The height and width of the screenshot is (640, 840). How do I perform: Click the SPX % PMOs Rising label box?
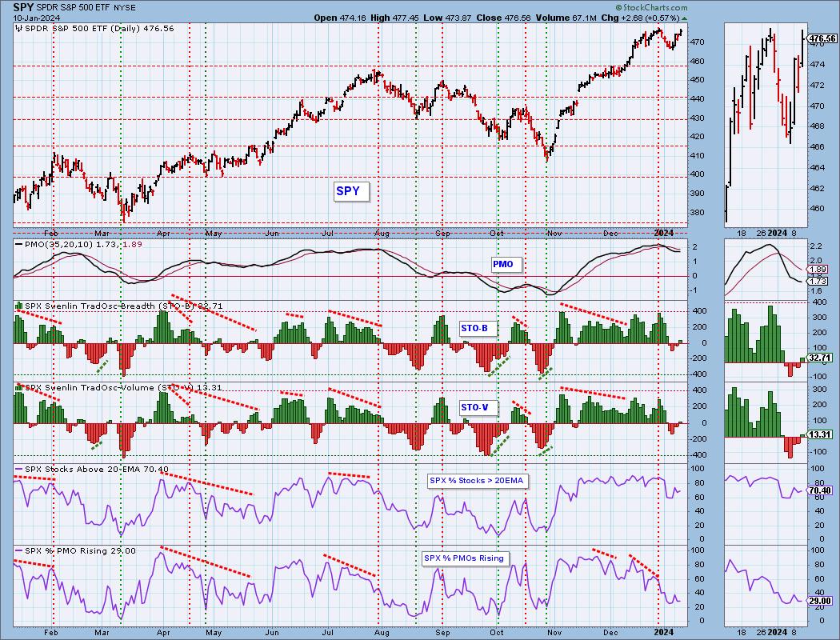click(x=466, y=558)
